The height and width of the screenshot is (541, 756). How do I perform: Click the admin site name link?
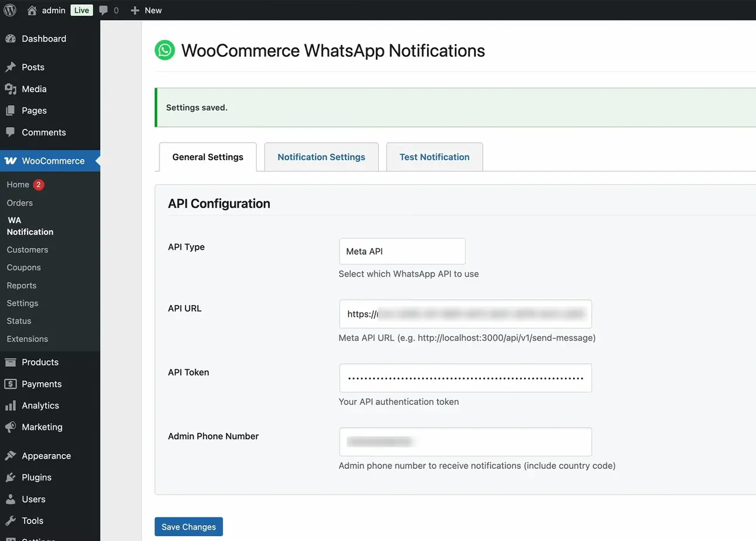tap(54, 10)
